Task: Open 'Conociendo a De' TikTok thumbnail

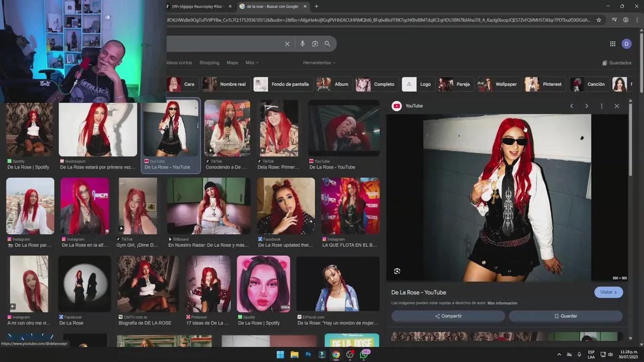Action: (227, 128)
